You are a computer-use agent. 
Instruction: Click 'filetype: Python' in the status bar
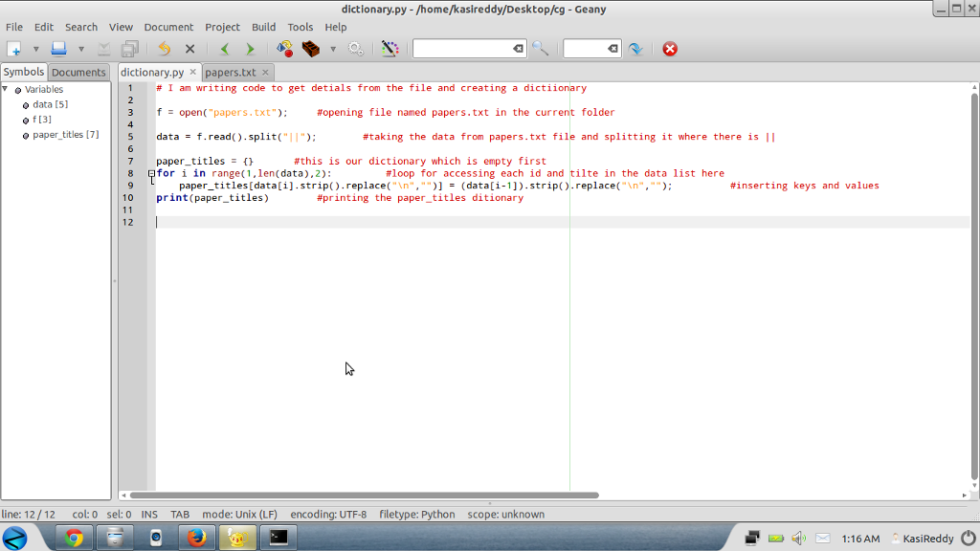(417, 515)
